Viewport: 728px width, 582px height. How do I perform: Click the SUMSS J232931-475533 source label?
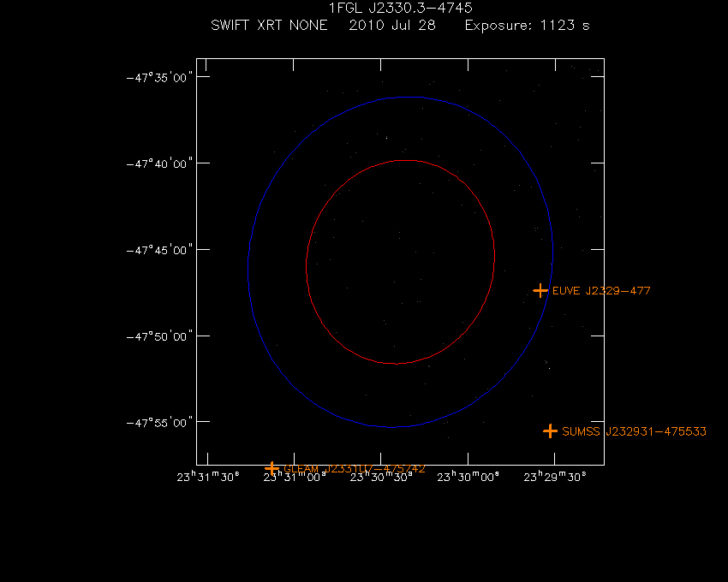[634, 431]
